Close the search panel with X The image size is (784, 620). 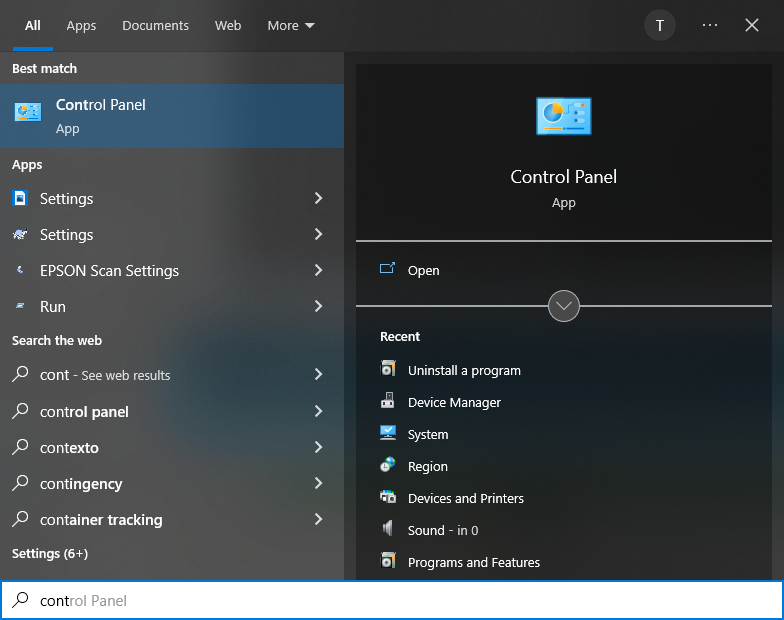click(x=752, y=25)
